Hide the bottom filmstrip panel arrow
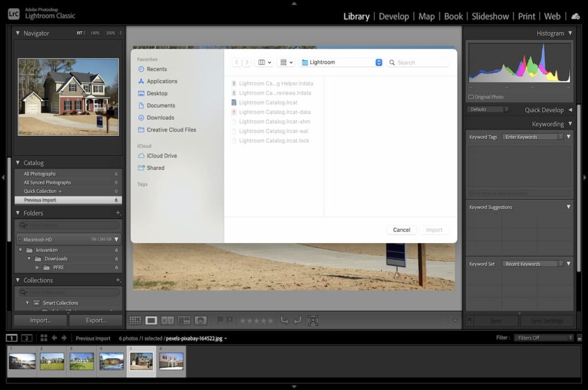Screen dimensions: 588x390 tap(294, 386)
